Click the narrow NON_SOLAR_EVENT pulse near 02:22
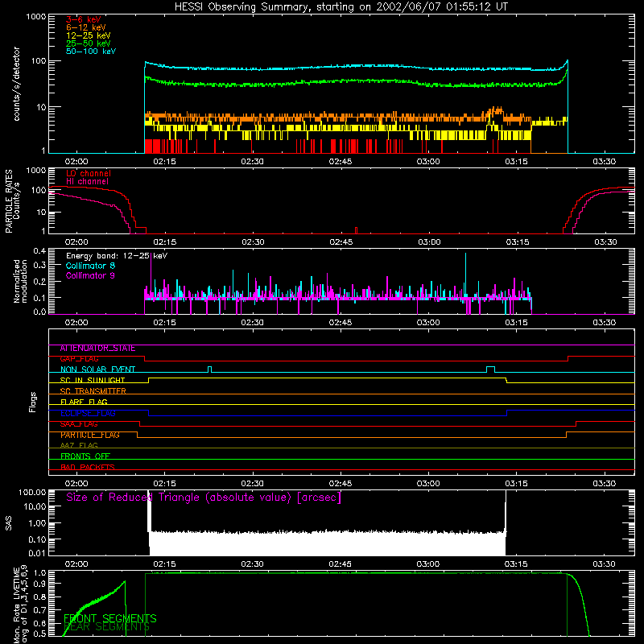 pos(210,369)
